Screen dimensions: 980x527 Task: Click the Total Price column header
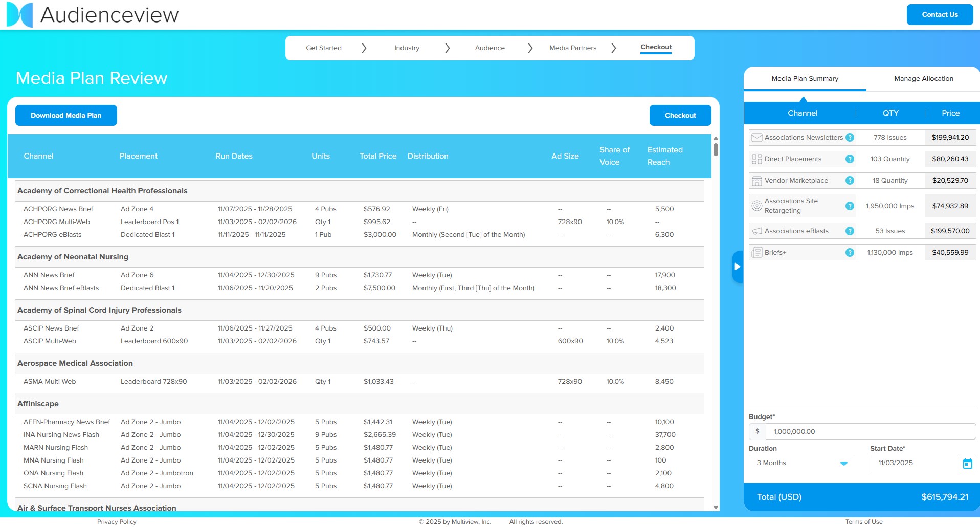(x=378, y=156)
